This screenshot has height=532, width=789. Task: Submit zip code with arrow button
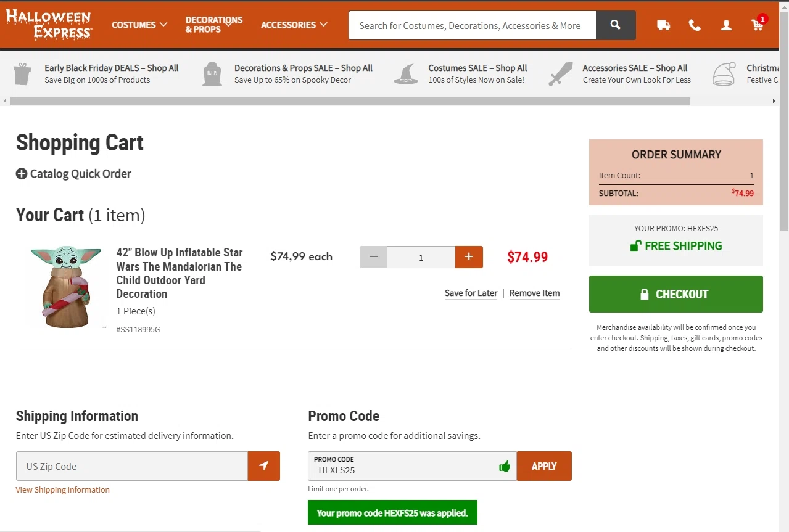pyautogui.click(x=264, y=466)
